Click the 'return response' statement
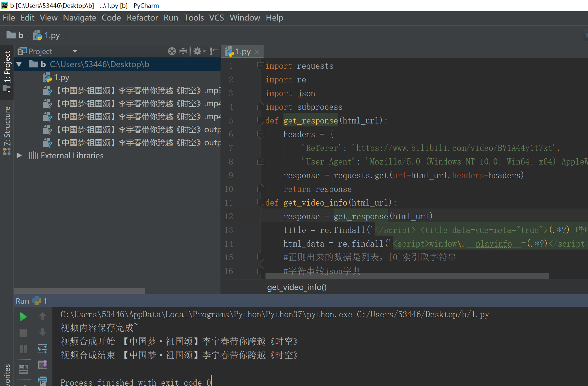The height and width of the screenshot is (386, 588). 317,189
